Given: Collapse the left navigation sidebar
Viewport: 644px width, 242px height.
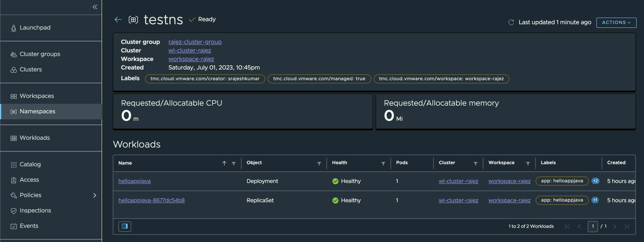Looking at the screenshot, I should pyautogui.click(x=95, y=7).
